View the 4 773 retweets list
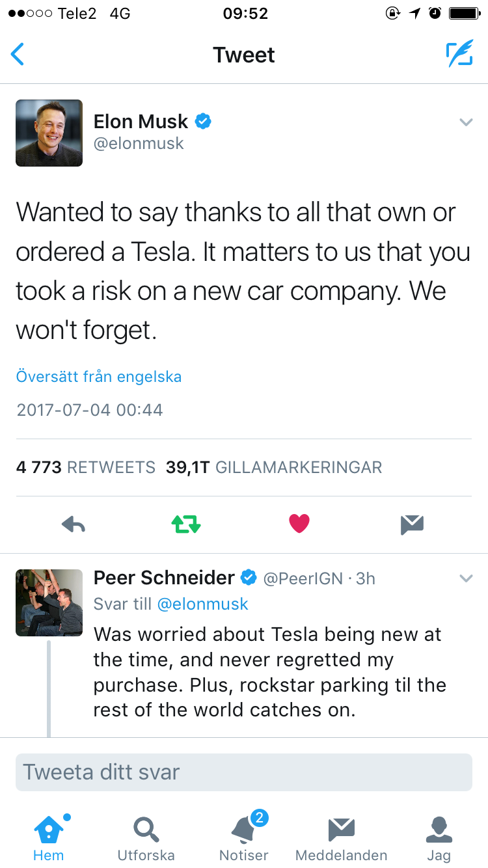 (86, 467)
